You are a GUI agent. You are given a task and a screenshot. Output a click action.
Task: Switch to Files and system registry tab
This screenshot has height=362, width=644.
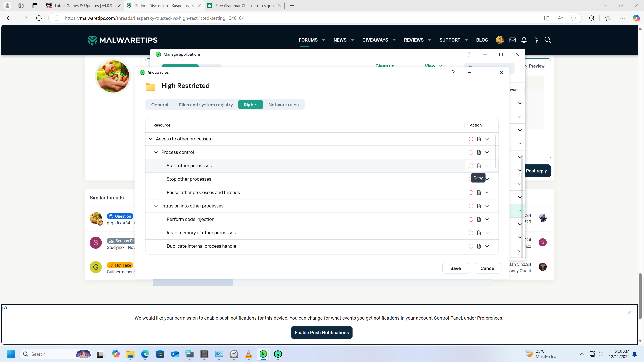tap(206, 105)
